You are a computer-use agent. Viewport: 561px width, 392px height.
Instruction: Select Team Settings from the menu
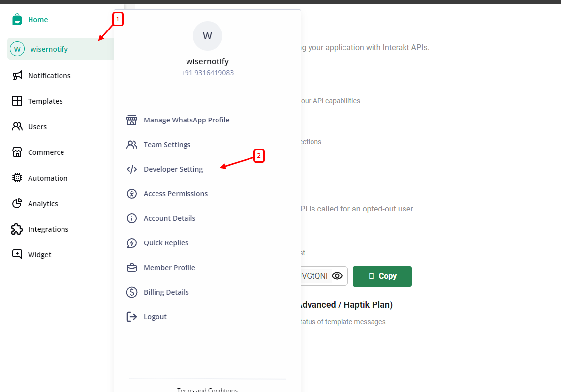[x=167, y=144]
